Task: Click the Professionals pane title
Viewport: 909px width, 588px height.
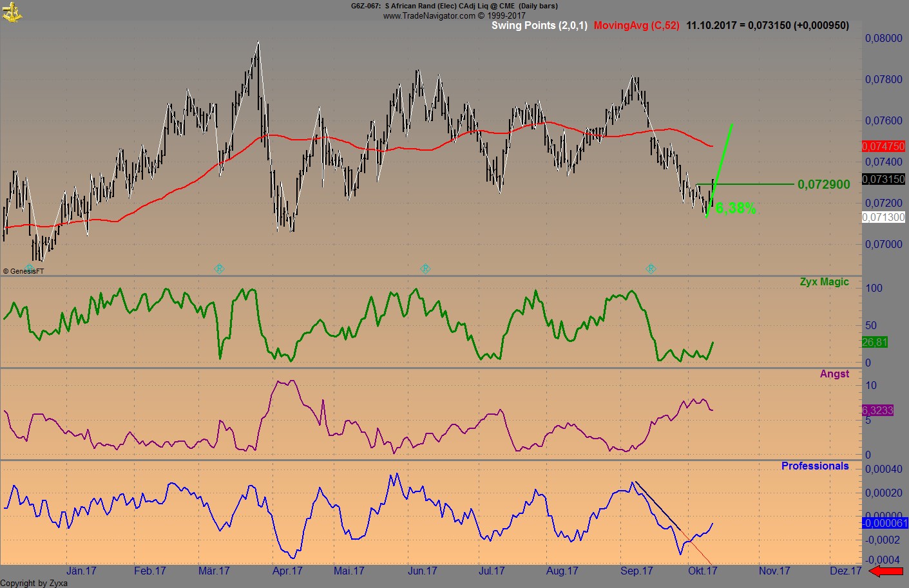Action: tap(815, 466)
